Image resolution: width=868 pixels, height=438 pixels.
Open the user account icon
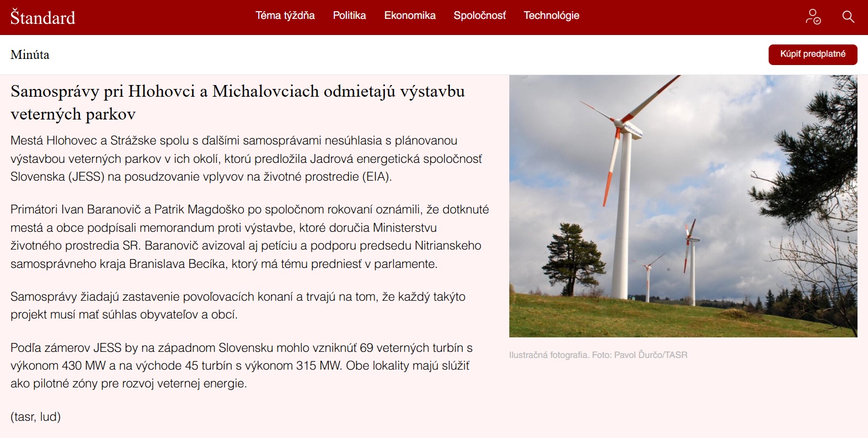click(812, 17)
